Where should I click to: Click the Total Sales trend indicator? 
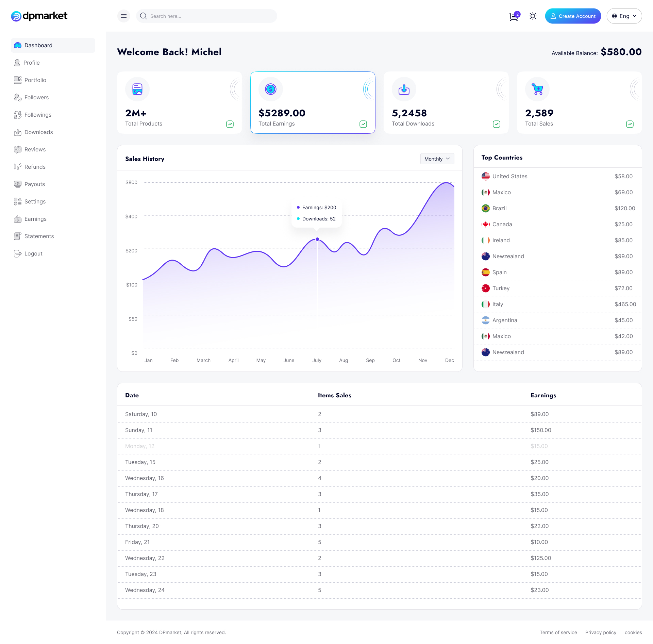630,124
